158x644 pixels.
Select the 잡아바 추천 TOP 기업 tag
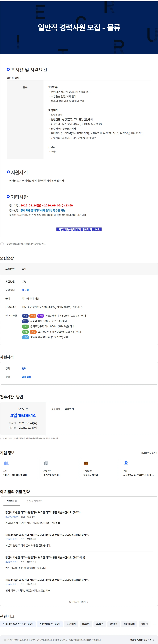coord(18,624)
